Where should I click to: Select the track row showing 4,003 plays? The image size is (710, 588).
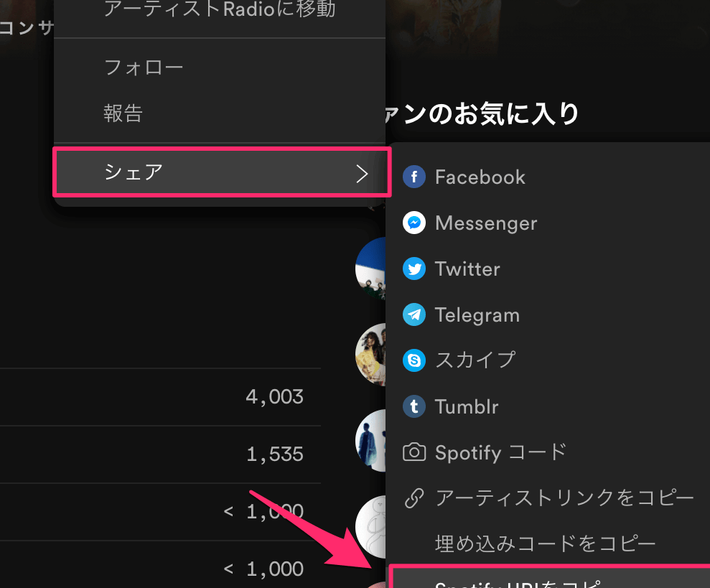tap(159, 397)
